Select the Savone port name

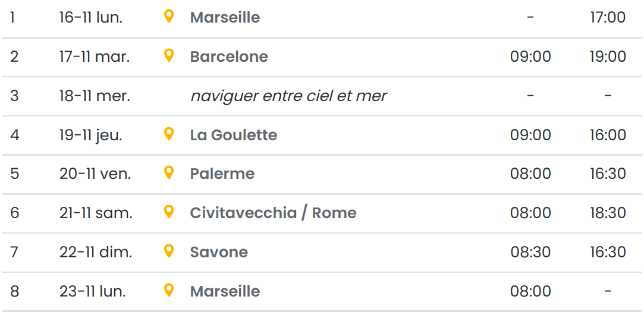[219, 252]
